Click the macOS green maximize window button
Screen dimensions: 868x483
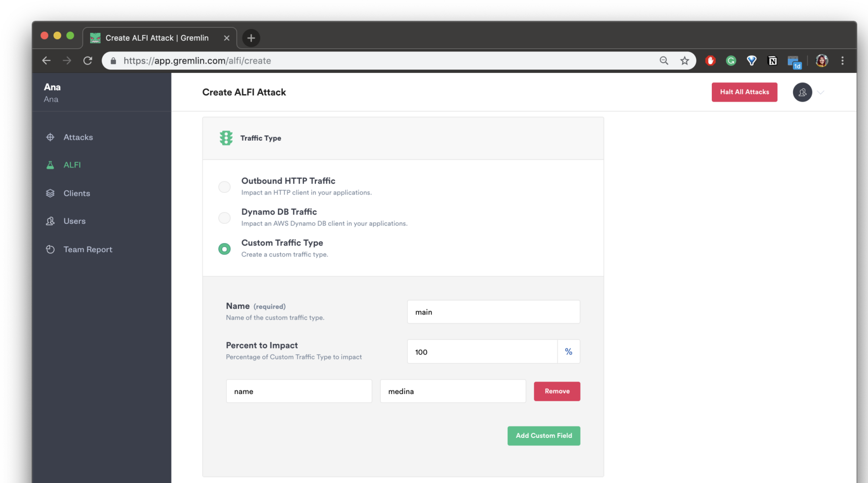[70, 36]
